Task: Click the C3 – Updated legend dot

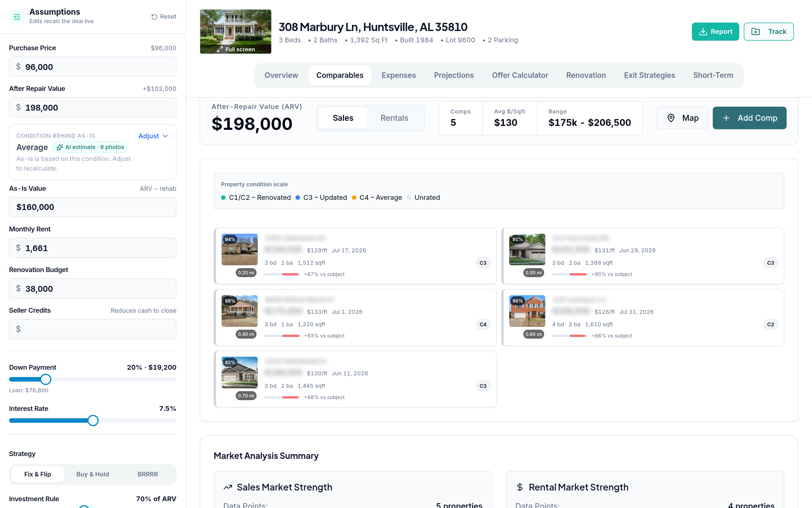Action: (x=298, y=198)
